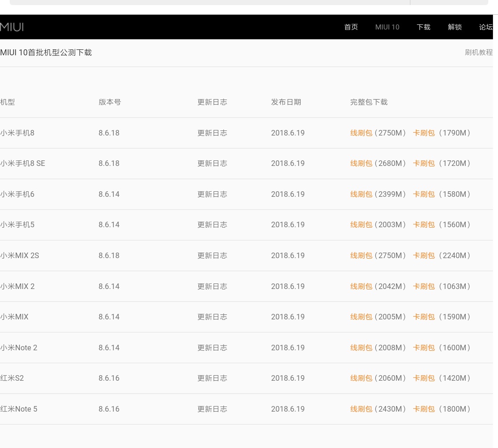Click the 更新日志 column header
Image resolution: width=498 pixels, height=448 pixels.
212,102
